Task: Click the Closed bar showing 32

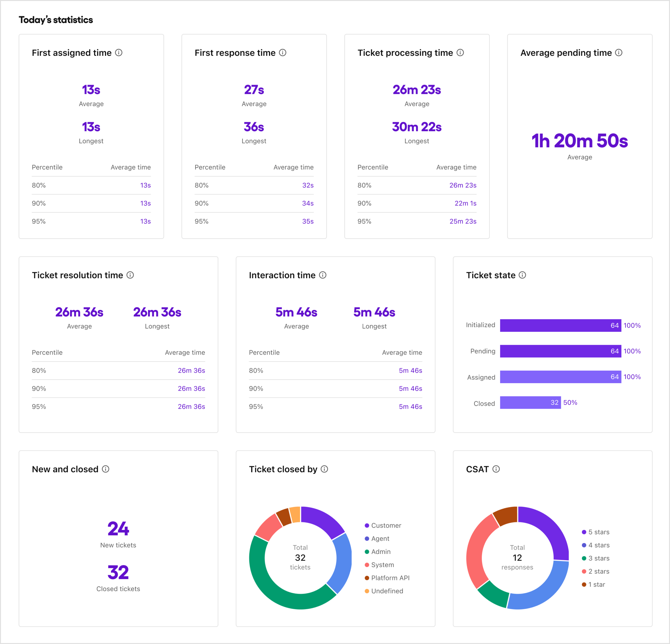Action: pyautogui.click(x=530, y=403)
